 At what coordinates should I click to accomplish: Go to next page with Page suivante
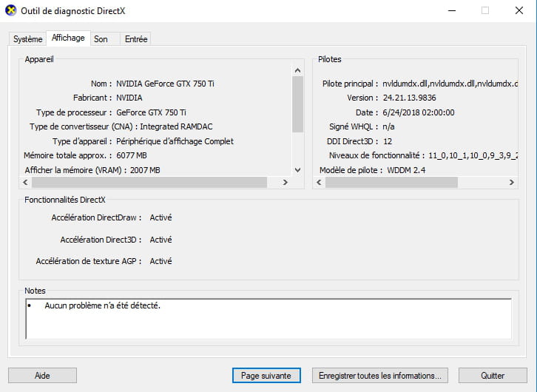click(x=266, y=376)
